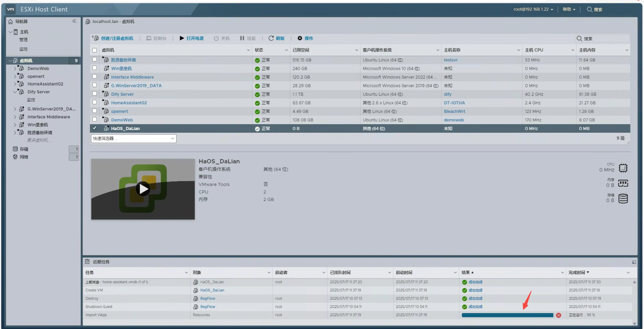
Task: Collapse the navigator with double-chevron icon
Action: pos(74,21)
